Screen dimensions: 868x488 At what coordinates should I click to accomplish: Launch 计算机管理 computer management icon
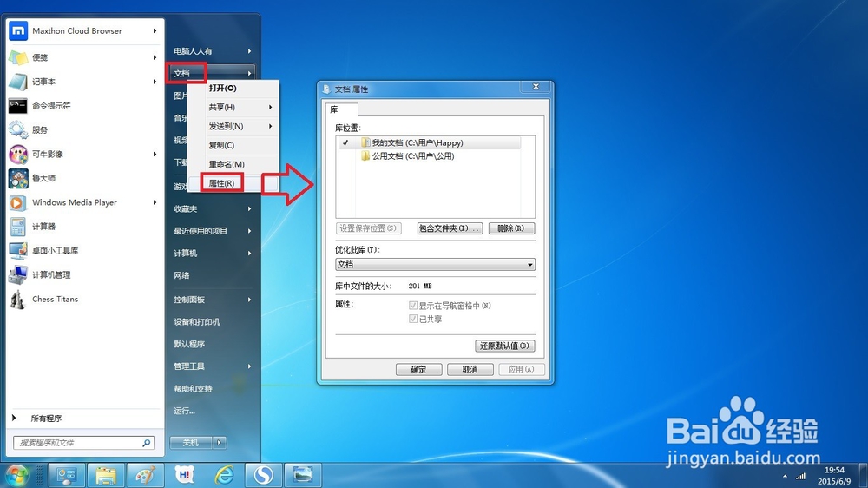[18, 274]
